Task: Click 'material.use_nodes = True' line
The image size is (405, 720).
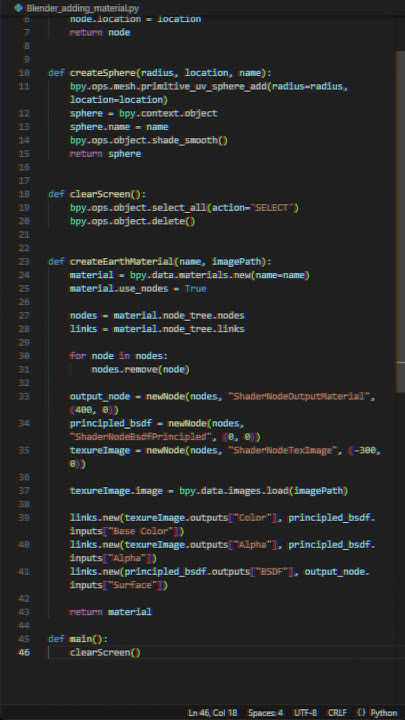Action: click(x=138, y=289)
